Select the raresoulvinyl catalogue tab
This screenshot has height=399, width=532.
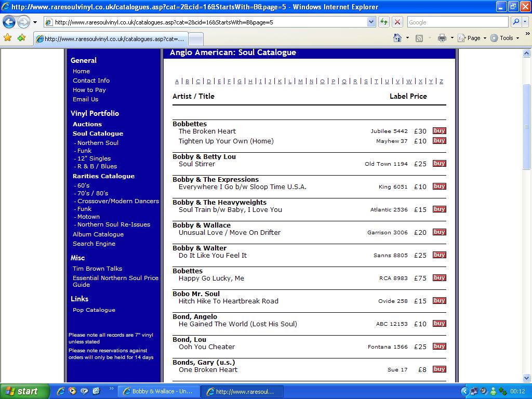[111, 39]
